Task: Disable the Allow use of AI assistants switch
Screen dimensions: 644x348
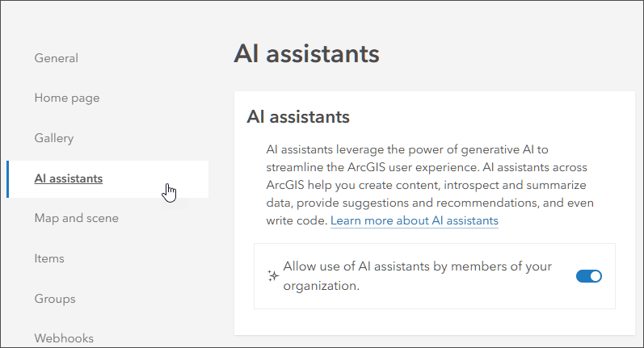Action: (x=589, y=276)
